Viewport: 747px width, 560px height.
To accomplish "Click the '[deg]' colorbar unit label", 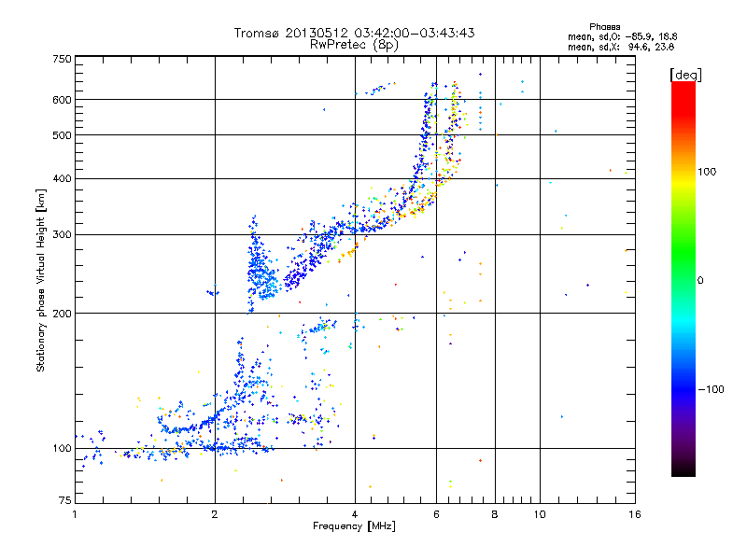I will [x=685, y=75].
